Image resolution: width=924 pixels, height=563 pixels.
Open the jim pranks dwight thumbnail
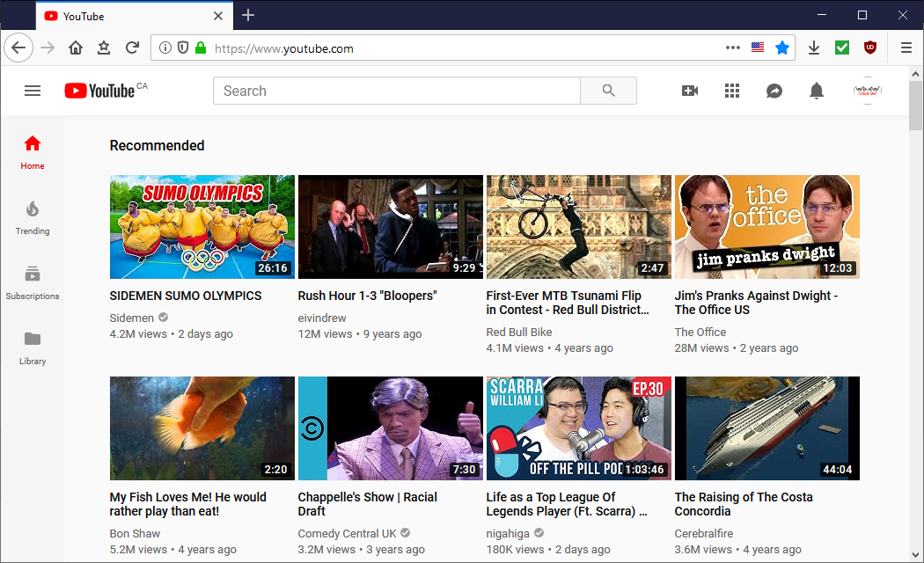pyautogui.click(x=767, y=227)
